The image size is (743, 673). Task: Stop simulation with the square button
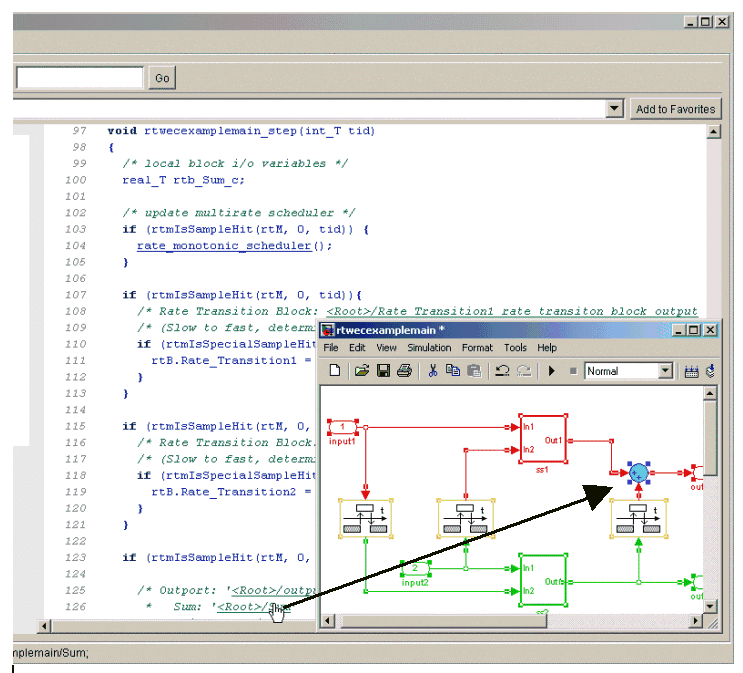point(573,371)
